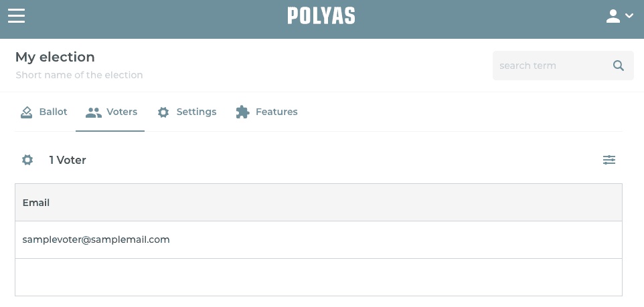644x307 pixels.
Task: Open voter list gear options beside '1 Voter'
Action: coord(27,160)
